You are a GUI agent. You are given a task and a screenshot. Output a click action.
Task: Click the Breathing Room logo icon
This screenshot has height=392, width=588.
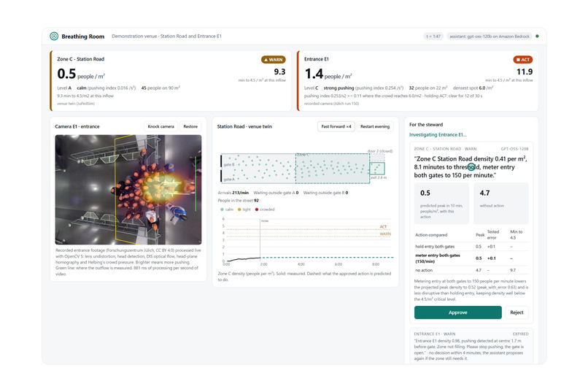pyautogui.click(x=54, y=36)
